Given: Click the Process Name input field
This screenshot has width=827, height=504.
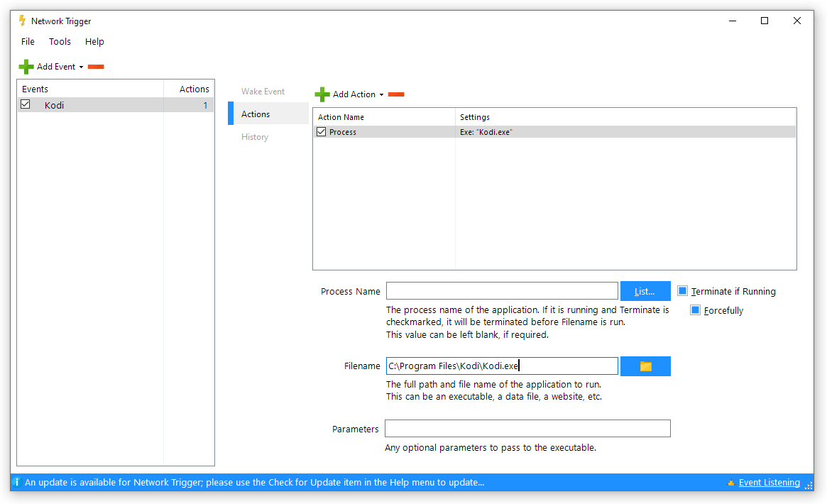Looking at the screenshot, I should pos(502,291).
